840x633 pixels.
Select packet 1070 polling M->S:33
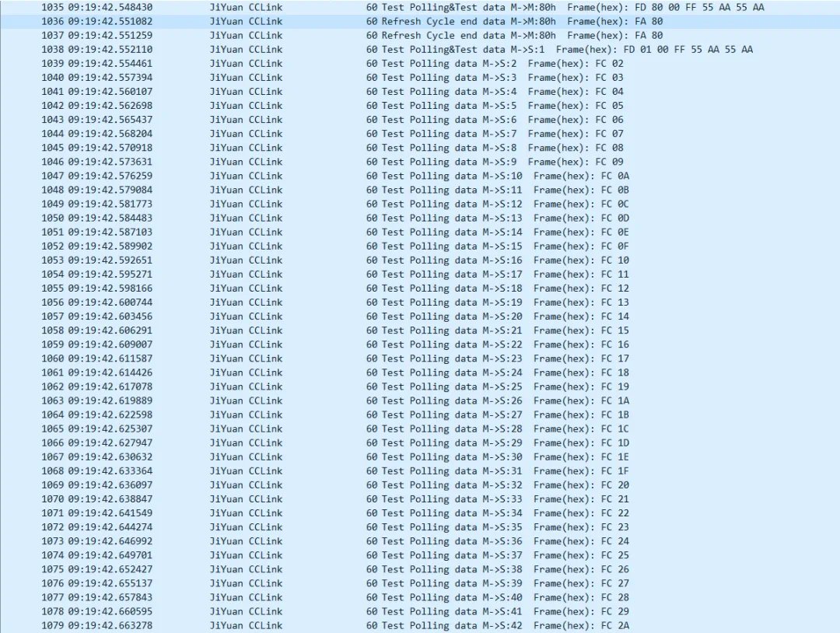[x=420, y=499]
